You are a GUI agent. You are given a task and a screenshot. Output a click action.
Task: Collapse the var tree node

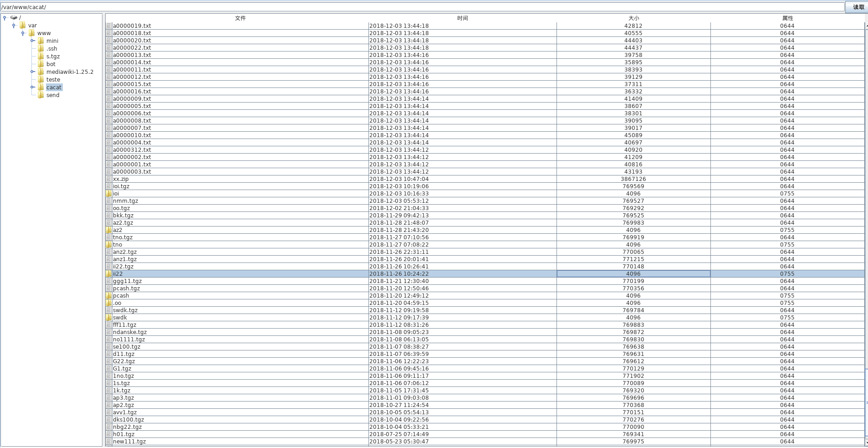click(14, 26)
